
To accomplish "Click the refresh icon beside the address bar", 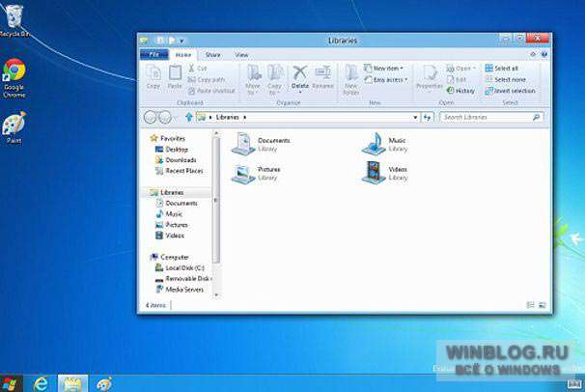I will 427,118.
